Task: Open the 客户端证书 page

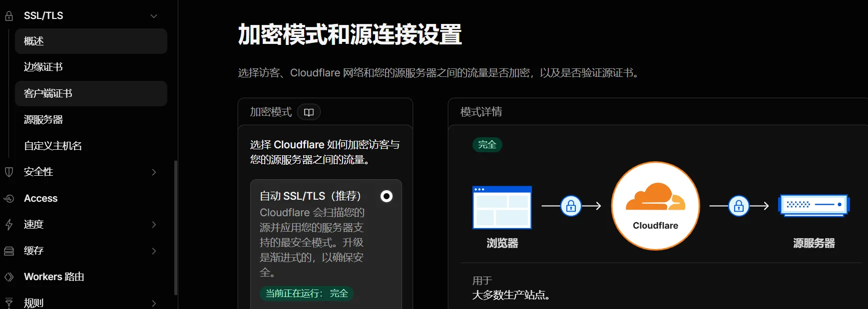Action: tap(91, 93)
